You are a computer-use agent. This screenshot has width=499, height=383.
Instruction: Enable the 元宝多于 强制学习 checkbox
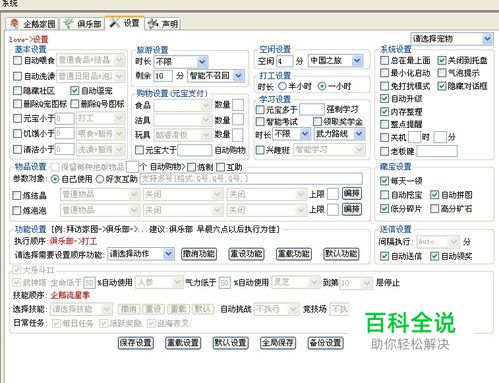pos(260,109)
